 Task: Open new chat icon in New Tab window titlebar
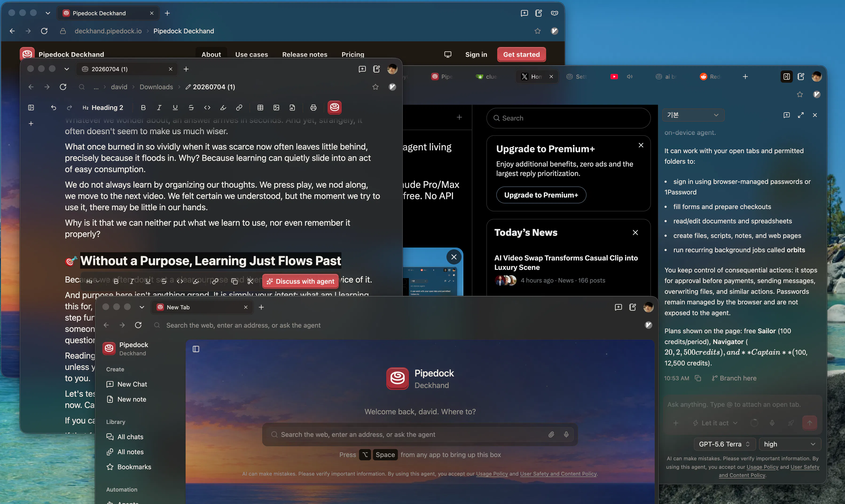pos(618,307)
